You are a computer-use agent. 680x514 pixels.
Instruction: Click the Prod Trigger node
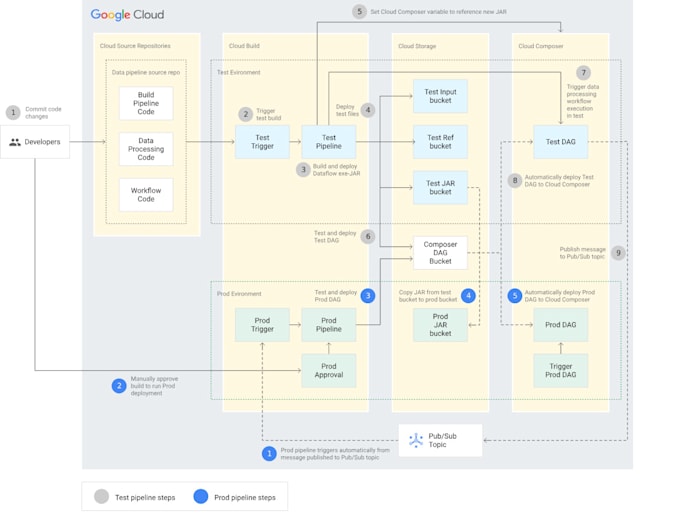click(262, 325)
